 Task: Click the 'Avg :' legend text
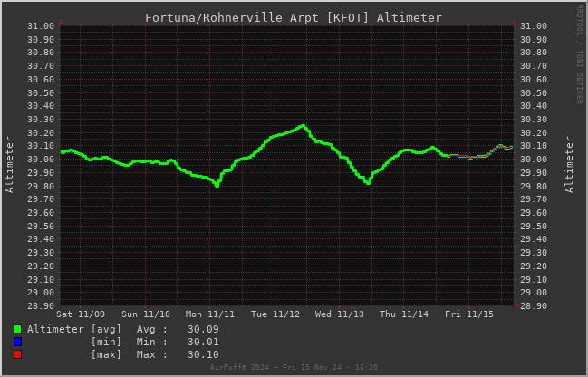152,329
